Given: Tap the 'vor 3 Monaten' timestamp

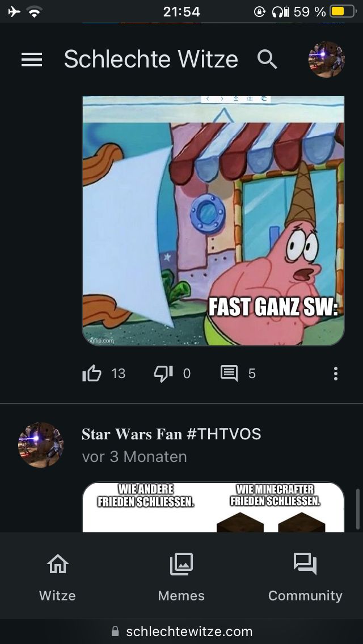Looking at the screenshot, I should (x=134, y=457).
